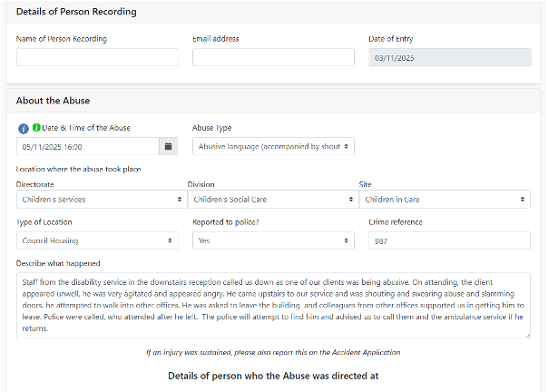Click the green info icon beside Date & Time
Image resolution: width=548 pixels, height=392 pixels.
(36, 128)
